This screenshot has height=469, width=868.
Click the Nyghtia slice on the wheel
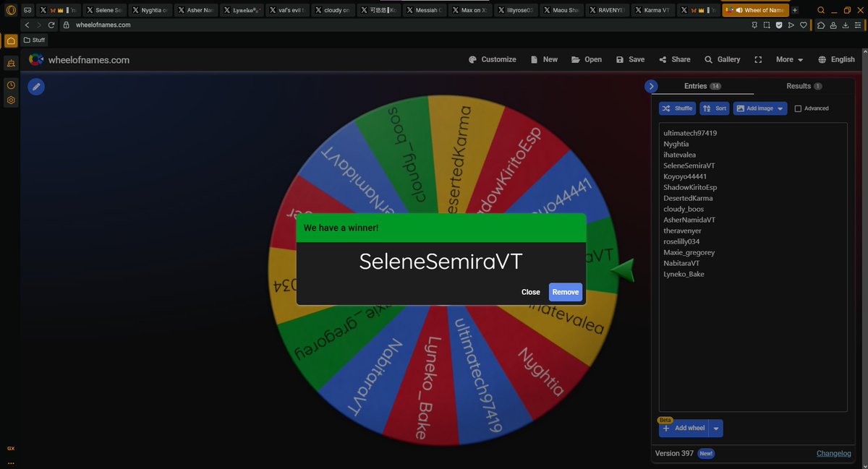(542, 371)
